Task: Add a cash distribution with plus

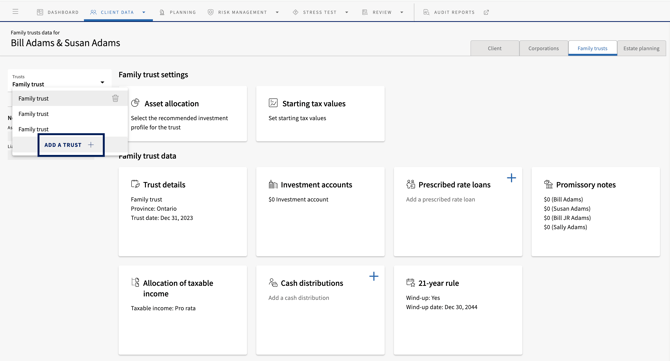Action: click(374, 276)
